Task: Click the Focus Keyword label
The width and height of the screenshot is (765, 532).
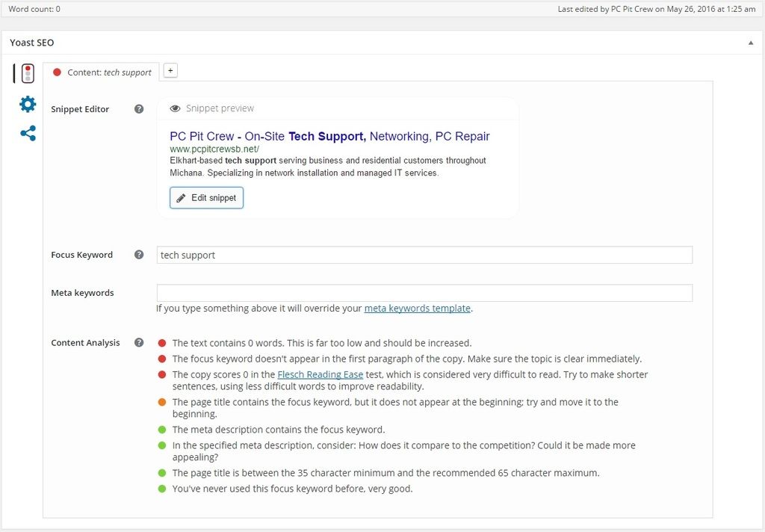Action: [81, 254]
